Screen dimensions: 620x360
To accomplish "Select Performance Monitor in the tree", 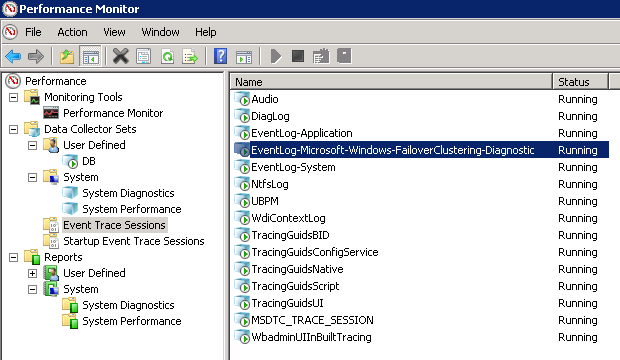I will [x=113, y=113].
